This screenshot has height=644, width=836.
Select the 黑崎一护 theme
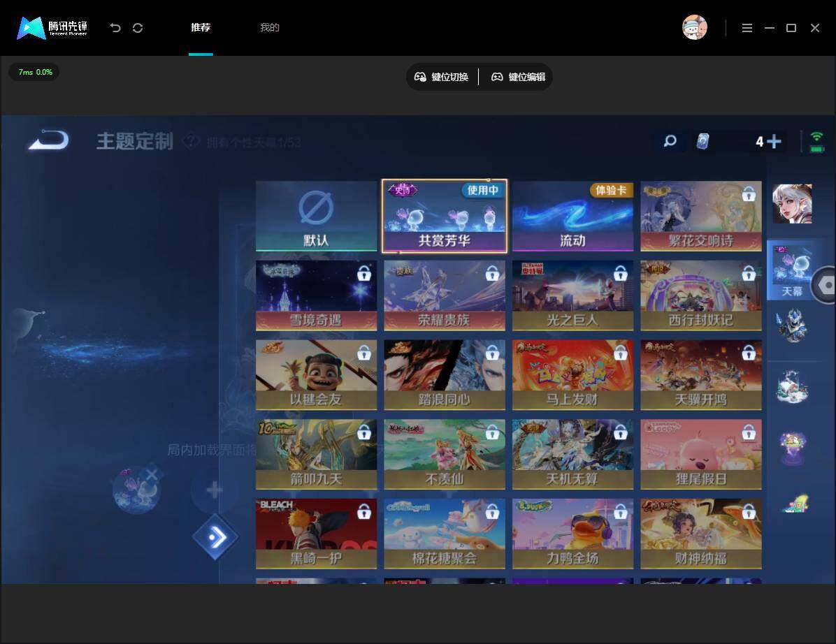(316, 533)
